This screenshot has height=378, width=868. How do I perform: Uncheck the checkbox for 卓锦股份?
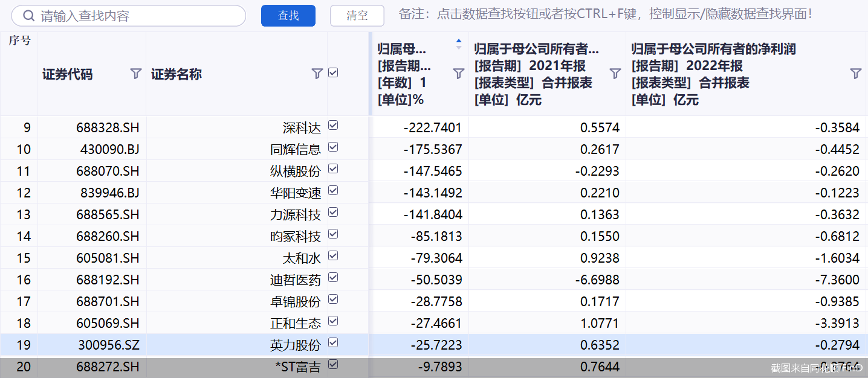click(333, 300)
